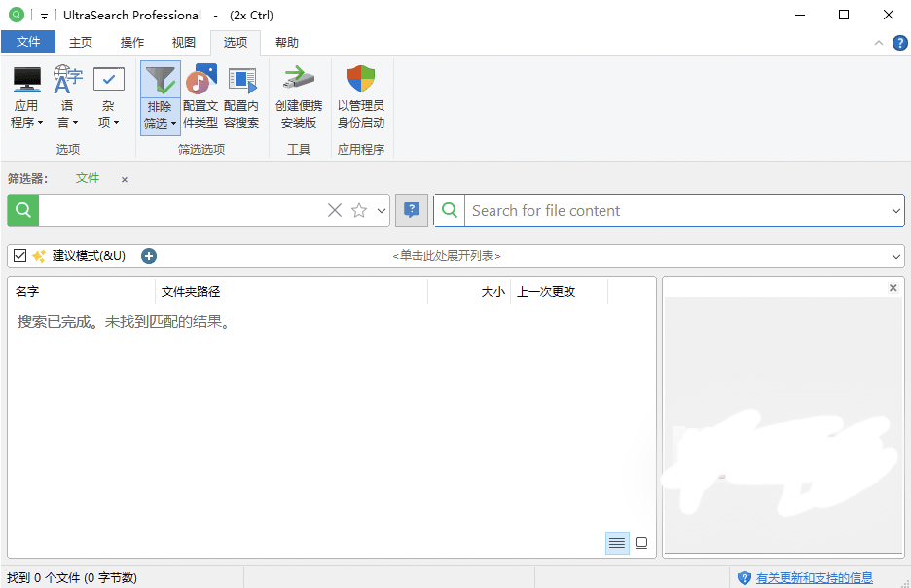The image size is (911, 588).
Task: Clear the file name search field
Action: 335,210
